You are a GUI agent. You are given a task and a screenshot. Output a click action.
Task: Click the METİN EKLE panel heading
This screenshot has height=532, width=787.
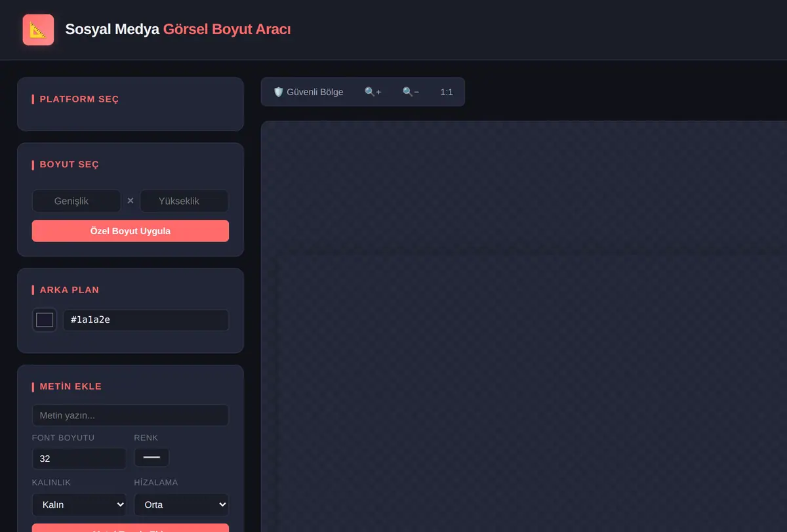(x=71, y=386)
